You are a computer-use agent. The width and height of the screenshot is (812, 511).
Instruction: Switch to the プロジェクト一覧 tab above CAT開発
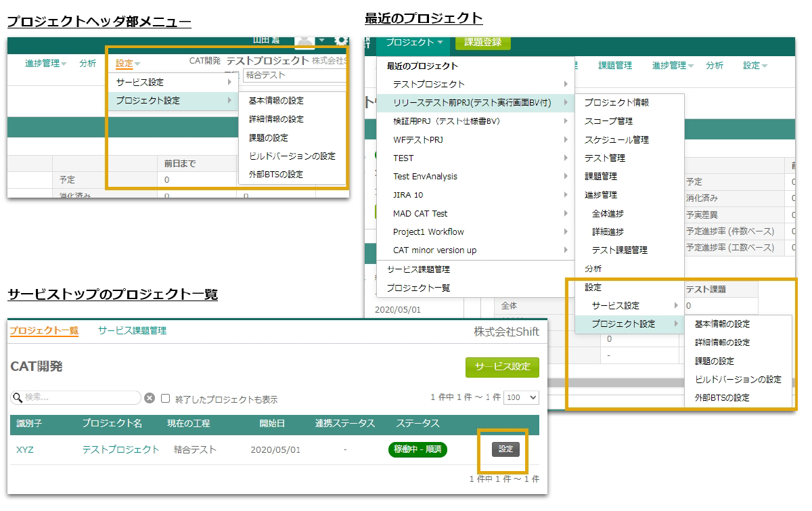point(44,331)
